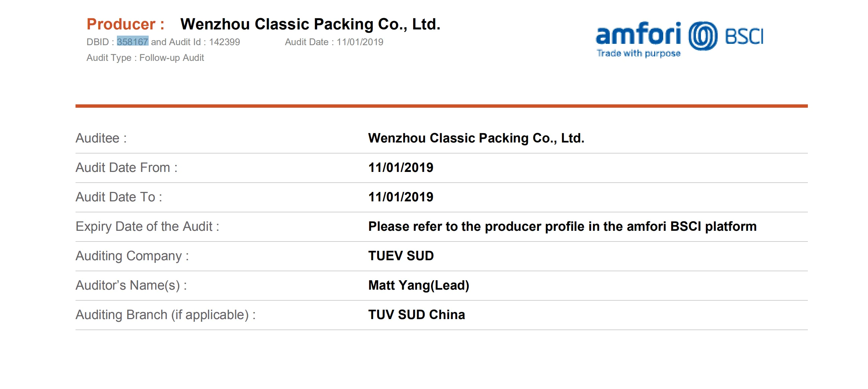Screen dimensions: 868x389
Task: Click the 'Auditing Branch (if applicable) :' label
Action: [x=165, y=314]
